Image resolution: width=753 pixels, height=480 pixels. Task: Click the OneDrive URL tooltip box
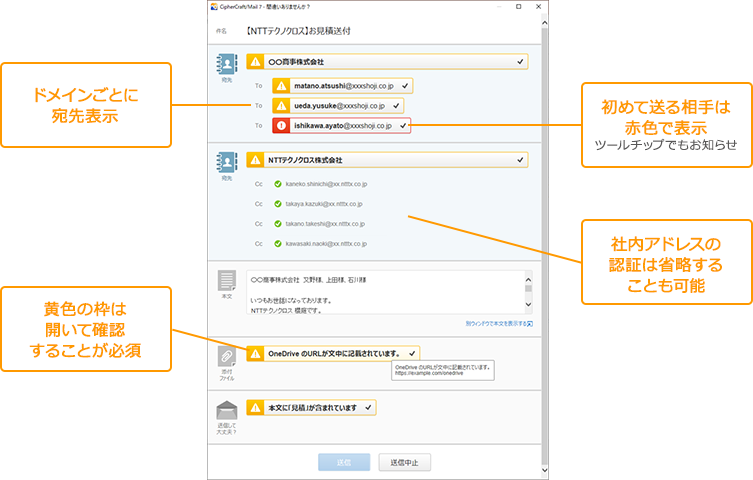click(443, 370)
